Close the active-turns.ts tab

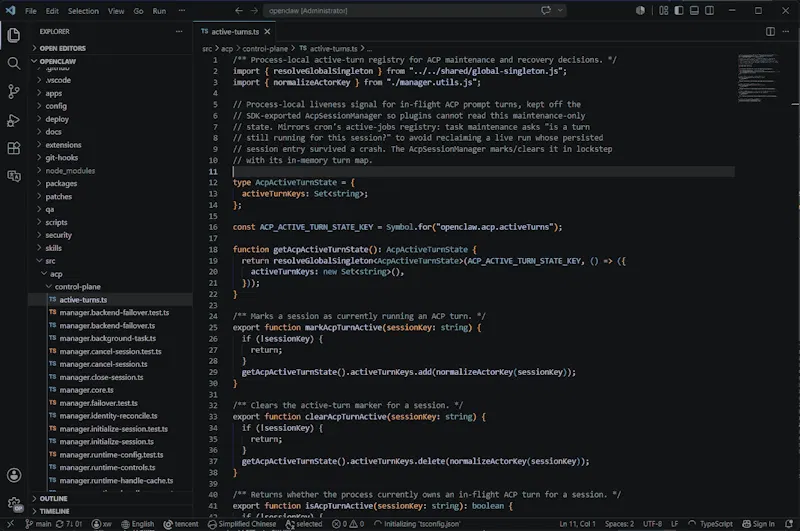pos(267,32)
